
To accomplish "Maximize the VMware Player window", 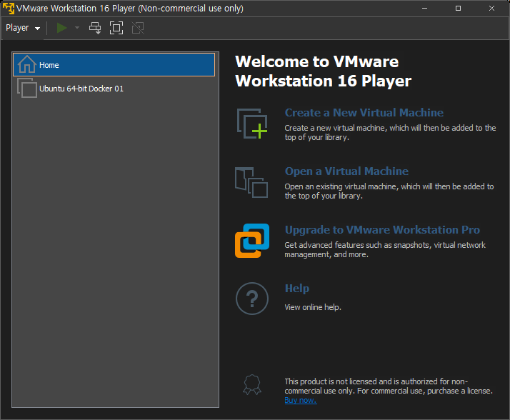I will [458, 8].
